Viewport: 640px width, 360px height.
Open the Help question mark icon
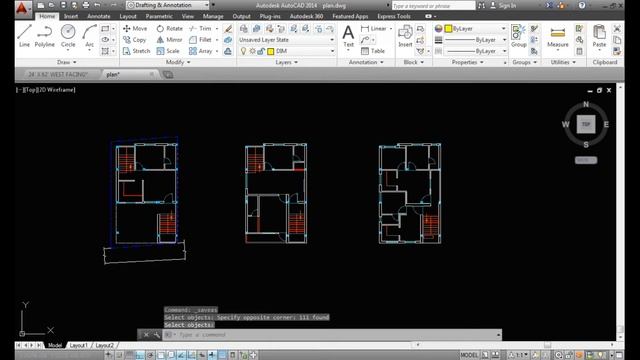pos(582,5)
